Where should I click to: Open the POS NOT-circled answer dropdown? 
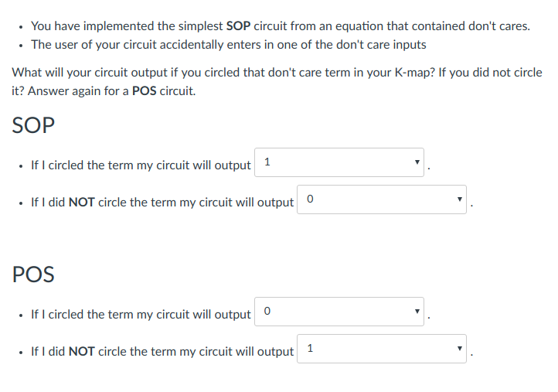click(x=382, y=349)
